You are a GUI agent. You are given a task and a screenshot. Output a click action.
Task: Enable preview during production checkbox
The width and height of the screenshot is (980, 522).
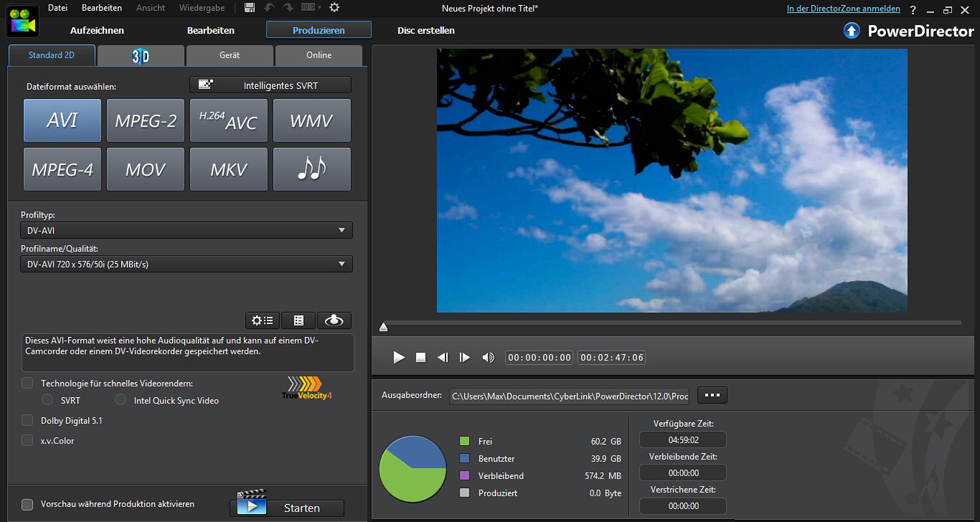pyautogui.click(x=27, y=504)
